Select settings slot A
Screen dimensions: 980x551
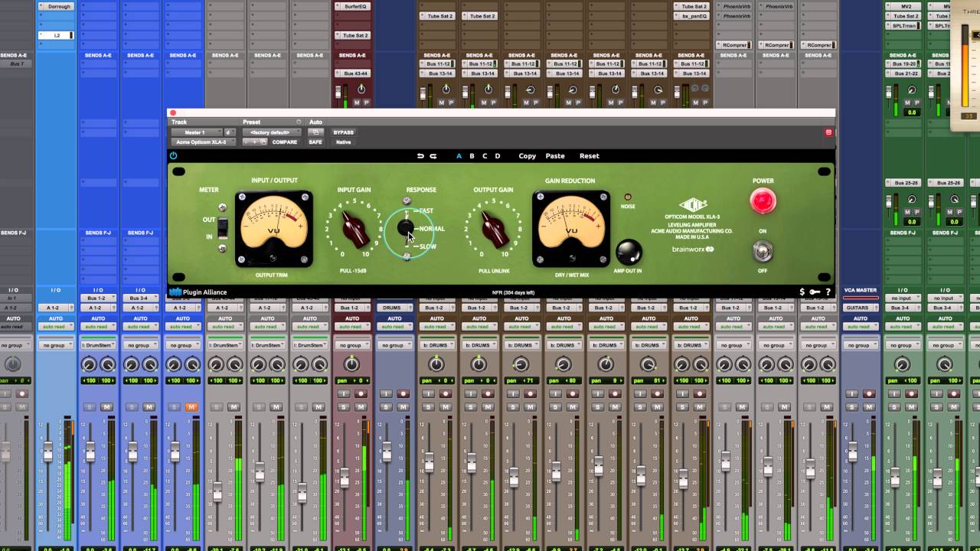tap(459, 156)
